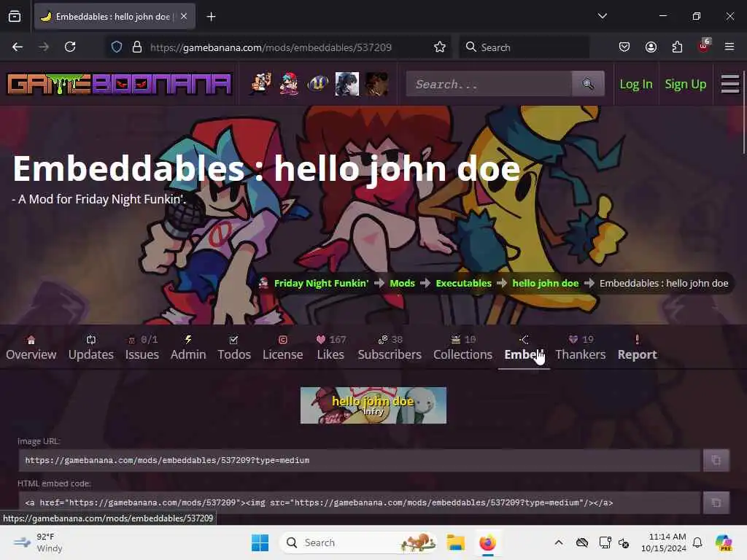
Task: Open a new browser tab
Action: 211,17
